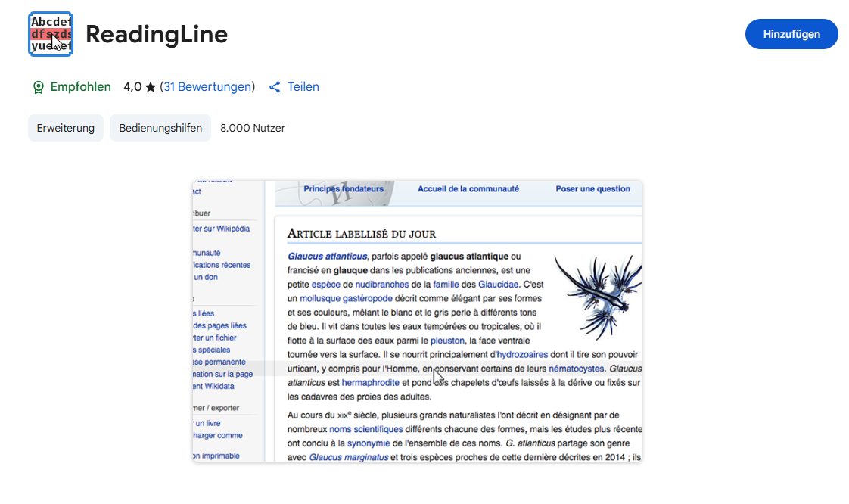849x504 pixels.
Task: Click the pleuston link in the article
Action: tap(448, 340)
